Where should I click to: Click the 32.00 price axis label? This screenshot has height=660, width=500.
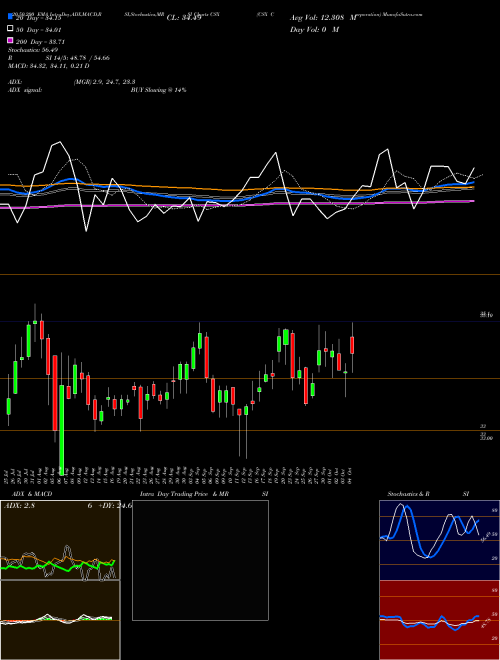(x=485, y=438)
